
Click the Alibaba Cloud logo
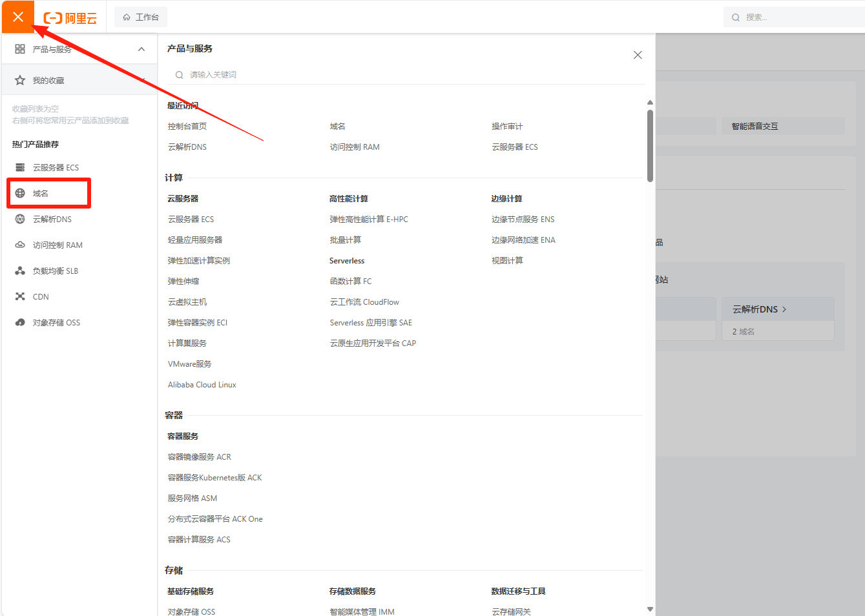pos(70,18)
